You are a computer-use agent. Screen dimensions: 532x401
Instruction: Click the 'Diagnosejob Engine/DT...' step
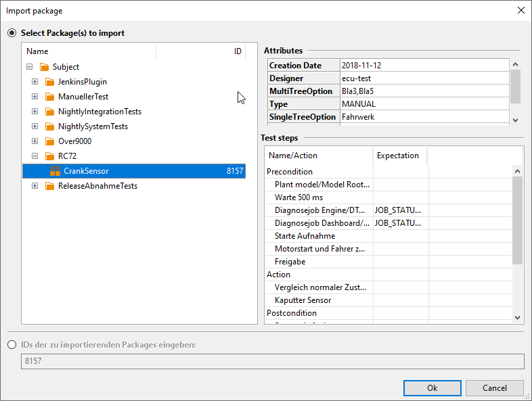pyautogui.click(x=319, y=210)
